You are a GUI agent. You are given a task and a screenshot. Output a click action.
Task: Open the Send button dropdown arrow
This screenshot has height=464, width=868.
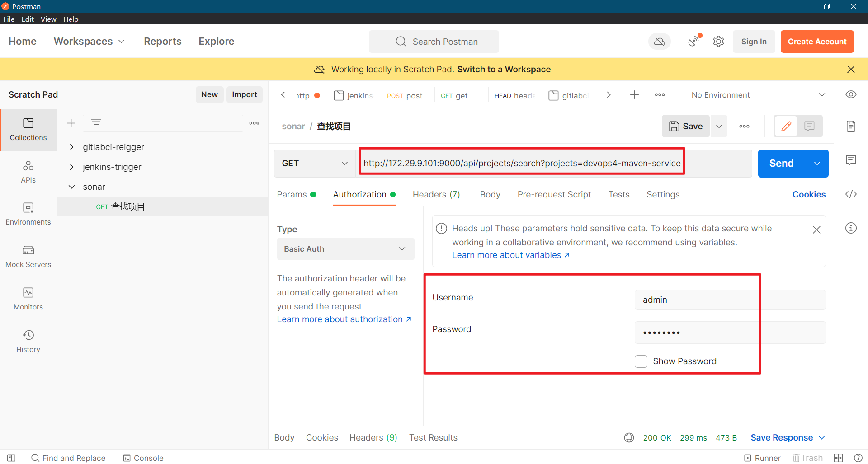(x=817, y=163)
